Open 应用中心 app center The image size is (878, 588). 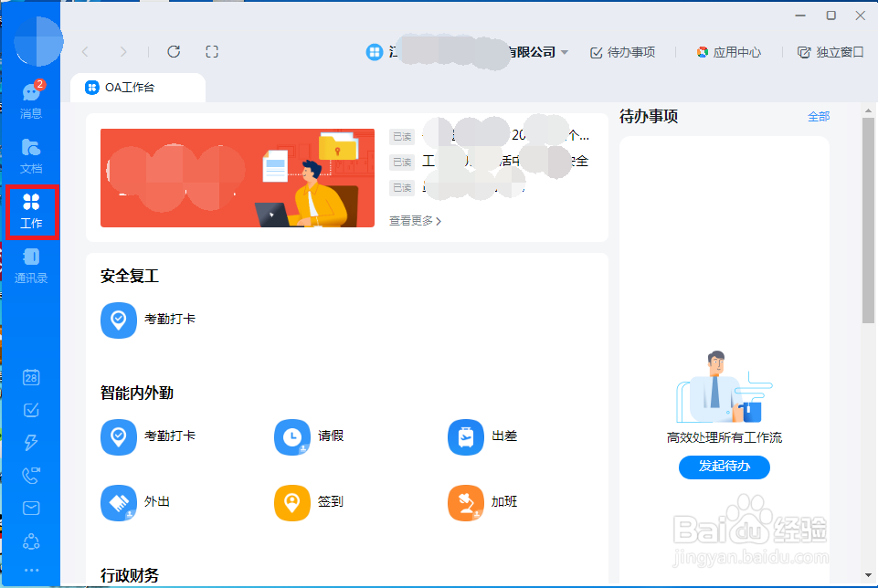[728, 53]
